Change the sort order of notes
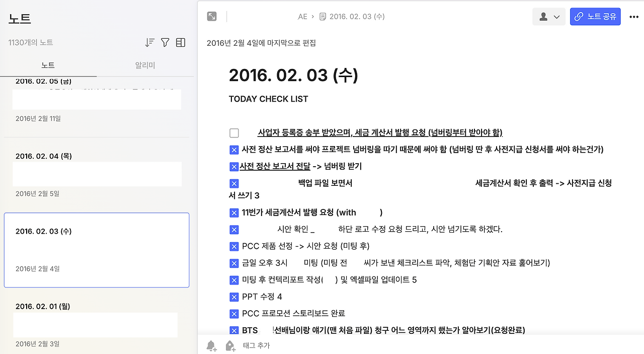 149,42
